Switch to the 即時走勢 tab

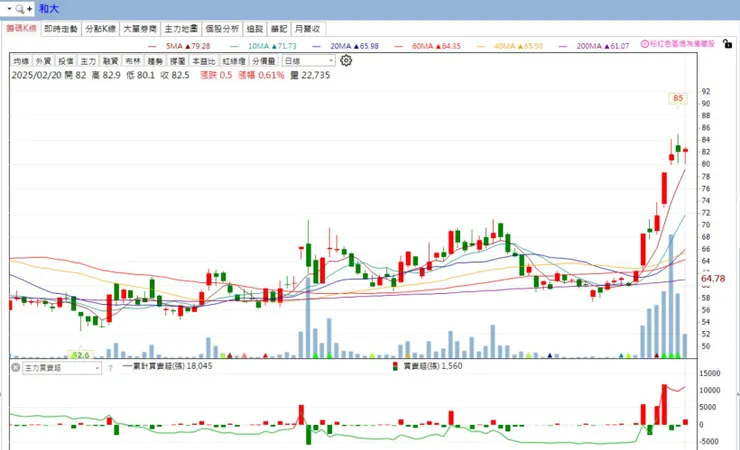[x=61, y=29]
